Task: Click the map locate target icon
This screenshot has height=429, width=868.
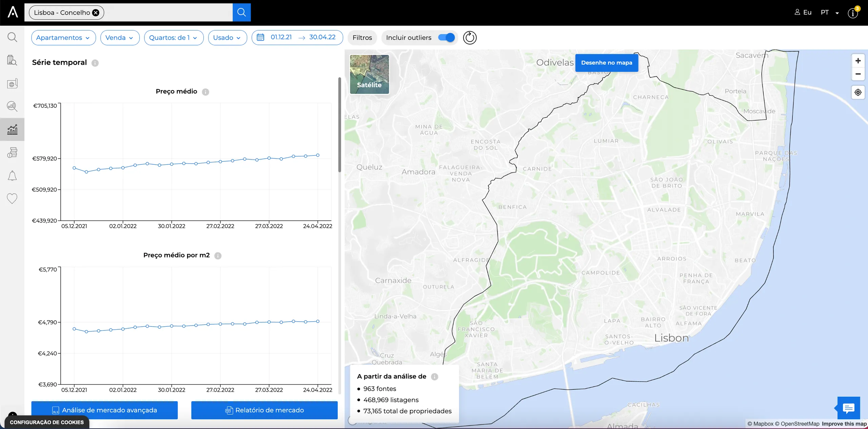Action: [858, 92]
